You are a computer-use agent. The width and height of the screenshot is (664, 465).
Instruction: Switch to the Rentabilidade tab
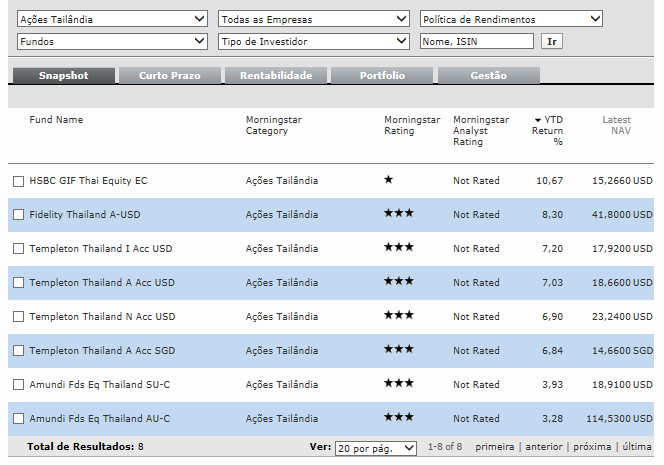click(276, 75)
